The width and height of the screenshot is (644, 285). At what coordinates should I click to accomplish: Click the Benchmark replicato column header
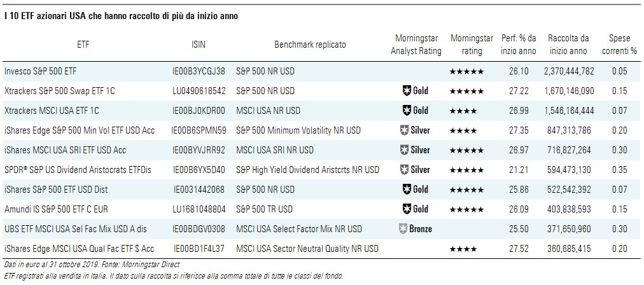click(310, 45)
